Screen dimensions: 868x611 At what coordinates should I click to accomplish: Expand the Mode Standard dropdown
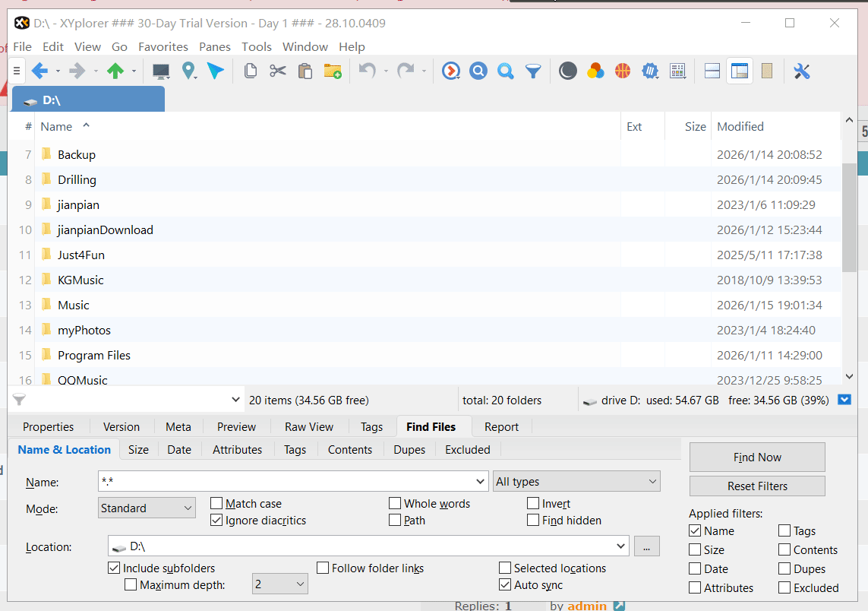(x=147, y=508)
